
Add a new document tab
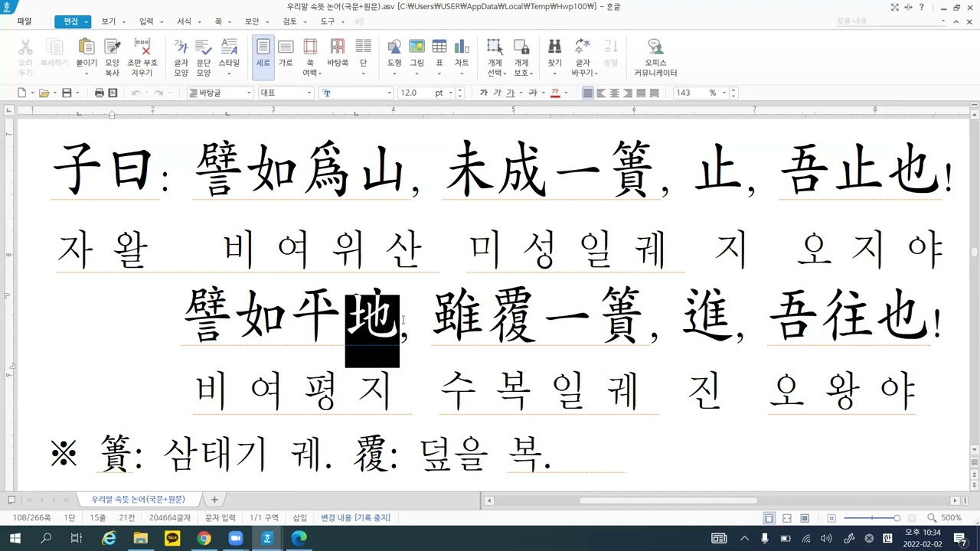(x=214, y=500)
